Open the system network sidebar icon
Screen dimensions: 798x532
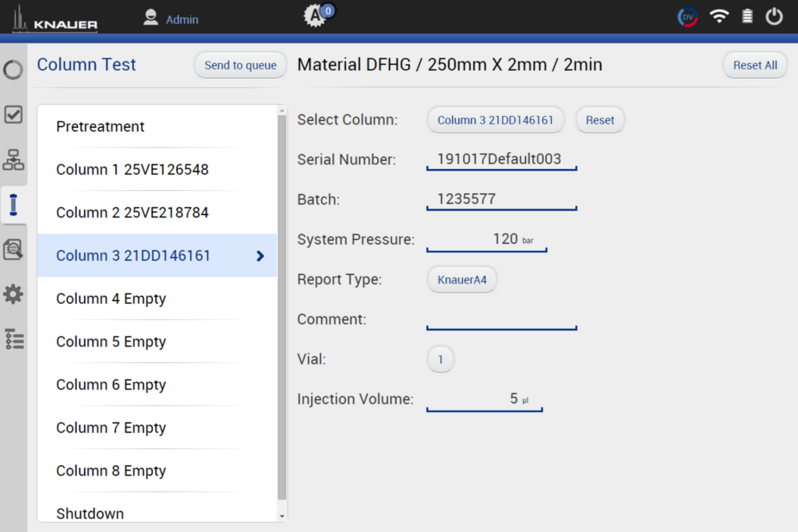point(13,160)
